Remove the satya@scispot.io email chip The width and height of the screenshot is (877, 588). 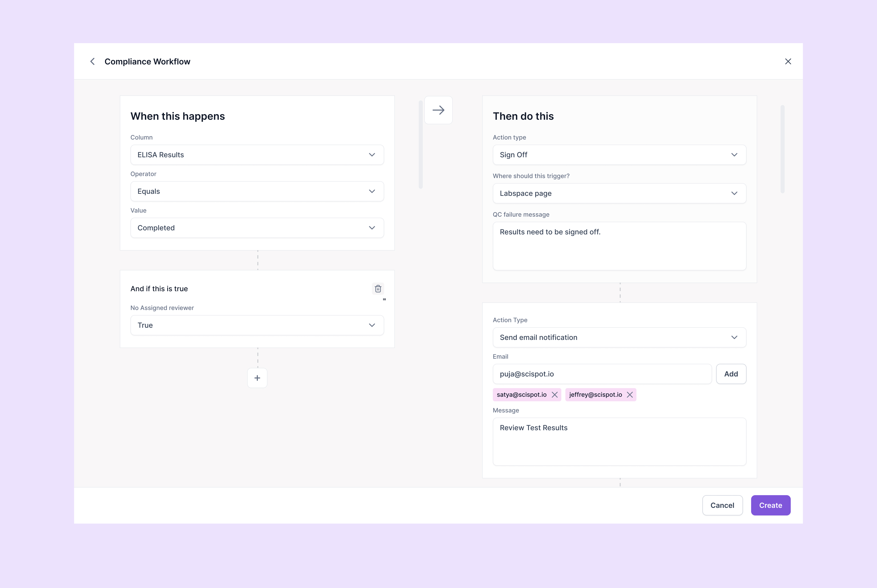coord(555,394)
